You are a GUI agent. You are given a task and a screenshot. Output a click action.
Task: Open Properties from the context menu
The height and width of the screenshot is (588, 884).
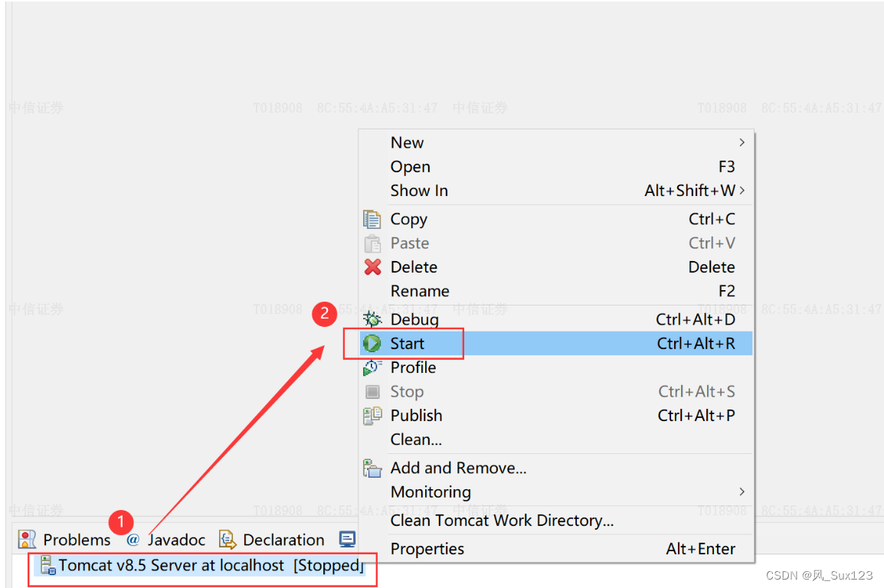point(556,549)
